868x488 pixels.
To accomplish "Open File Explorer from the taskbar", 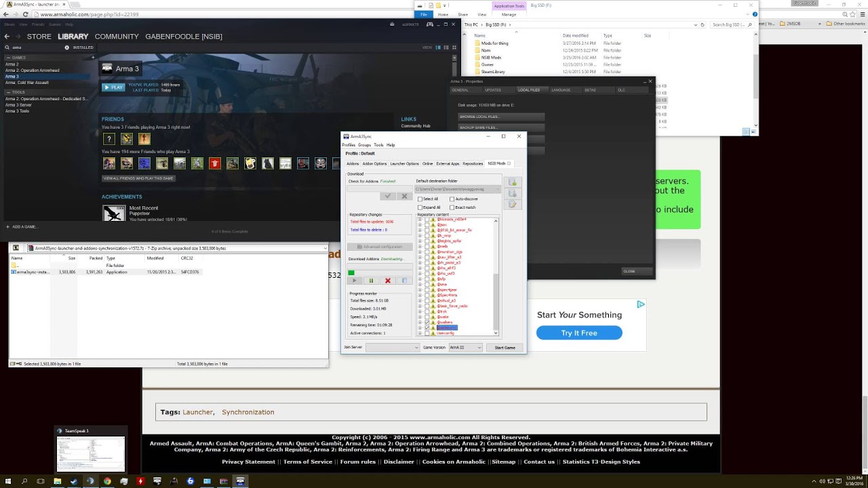I will pos(57,481).
